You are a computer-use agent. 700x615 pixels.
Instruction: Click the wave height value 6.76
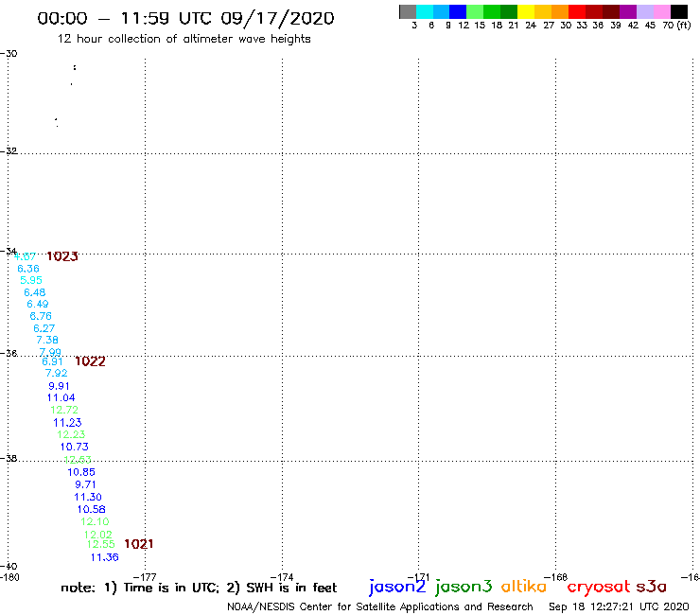pyautogui.click(x=41, y=316)
